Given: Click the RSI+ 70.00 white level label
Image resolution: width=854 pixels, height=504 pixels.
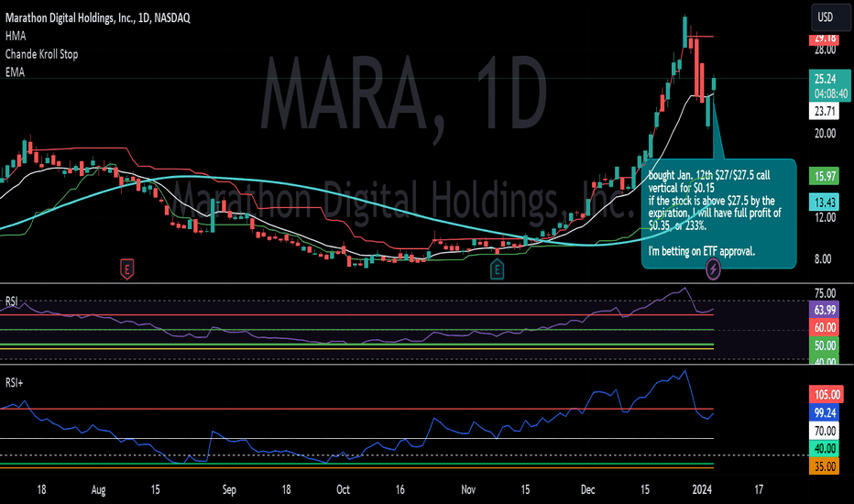Looking at the screenshot, I should coord(824,431).
